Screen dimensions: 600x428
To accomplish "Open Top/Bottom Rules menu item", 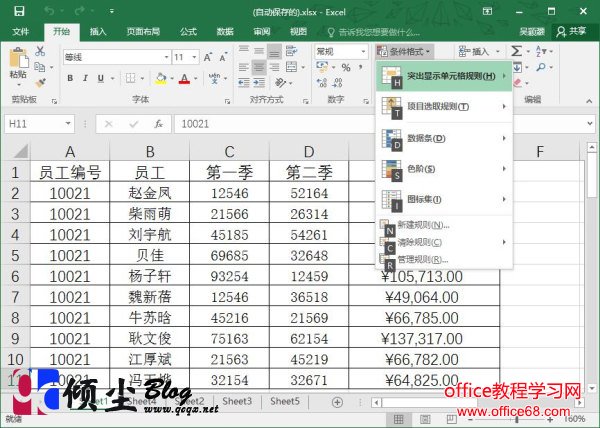I will [x=444, y=106].
